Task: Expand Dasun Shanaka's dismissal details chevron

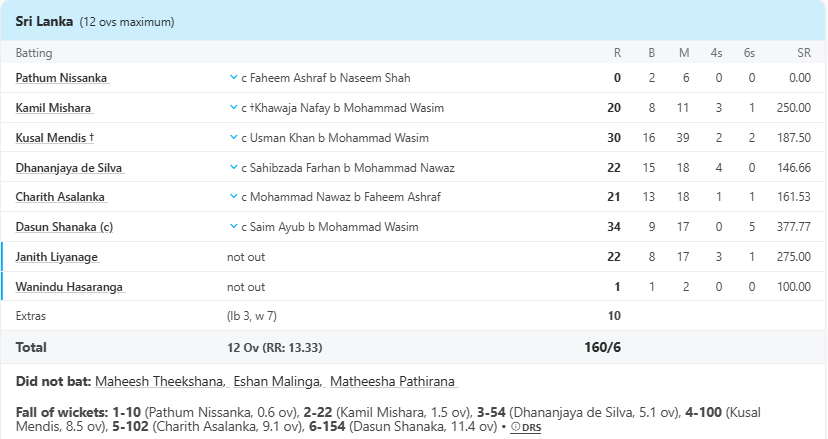Action: pyautogui.click(x=233, y=227)
